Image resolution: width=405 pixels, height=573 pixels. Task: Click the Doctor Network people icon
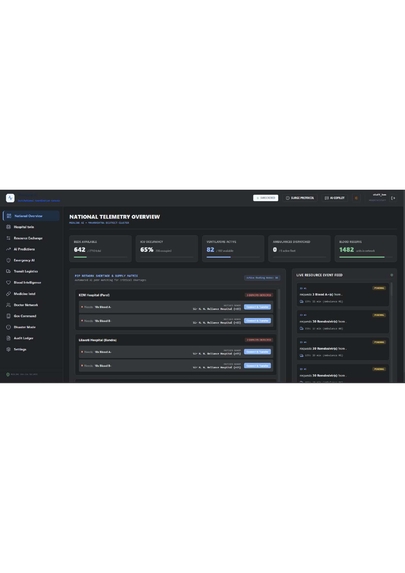click(x=8, y=305)
